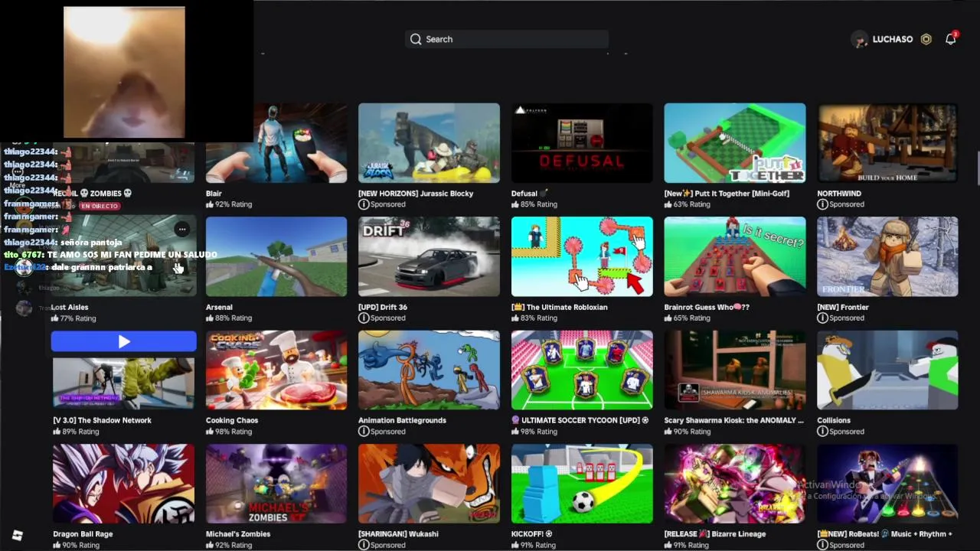The width and height of the screenshot is (980, 551).
Task: Open the Jurassic Blocky game thumbnail
Action: tap(429, 143)
